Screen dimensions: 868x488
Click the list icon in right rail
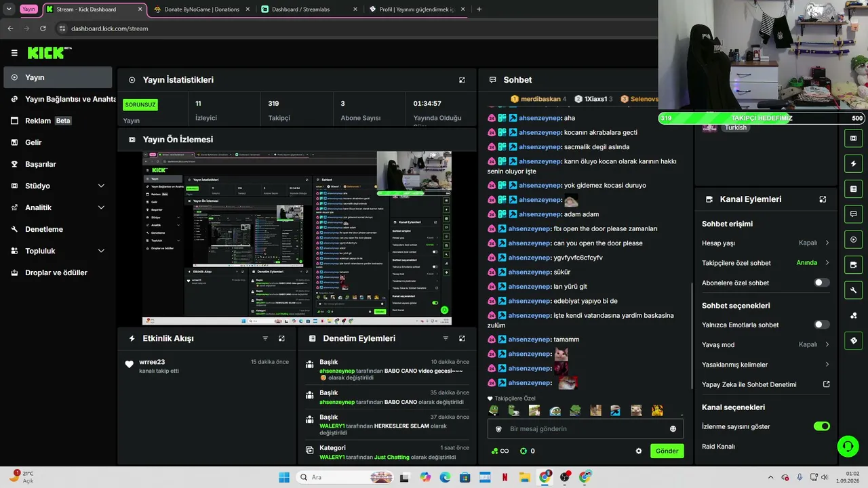coord(853,188)
